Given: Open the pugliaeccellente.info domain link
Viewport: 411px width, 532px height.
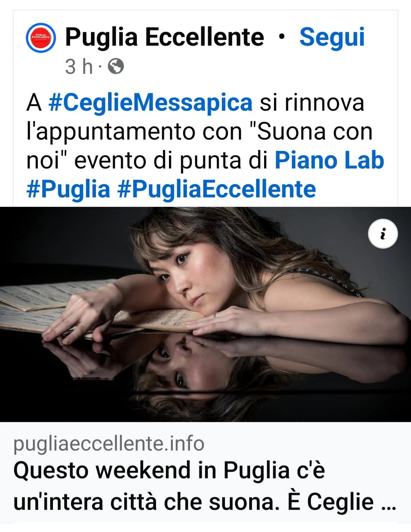Looking at the screenshot, I should click(x=109, y=443).
